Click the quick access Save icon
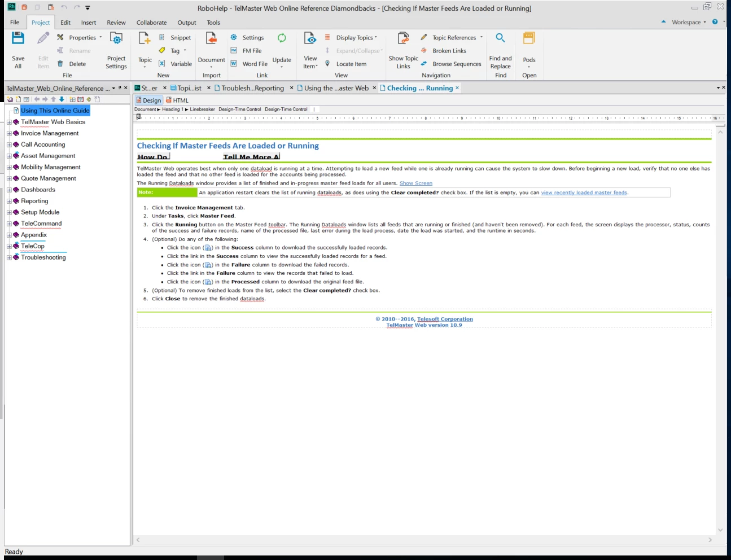The height and width of the screenshot is (560, 731). click(24, 7)
